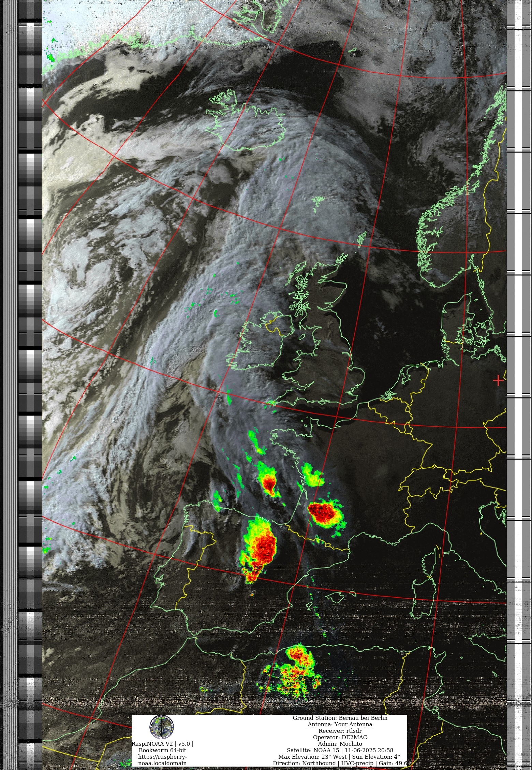Select the 'Operator: DE2MAC' text
The image size is (532, 770).
(x=340, y=737)
